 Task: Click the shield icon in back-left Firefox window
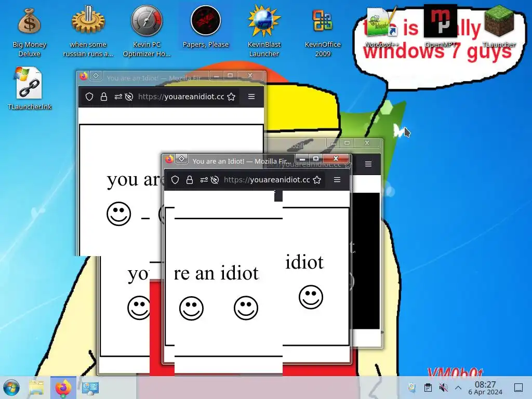[89, 97]
